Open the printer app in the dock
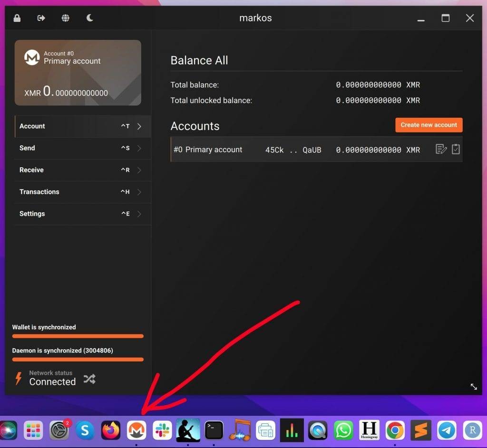Image resolution: width=487 pixels, height=448 pixels. [265, 430]
